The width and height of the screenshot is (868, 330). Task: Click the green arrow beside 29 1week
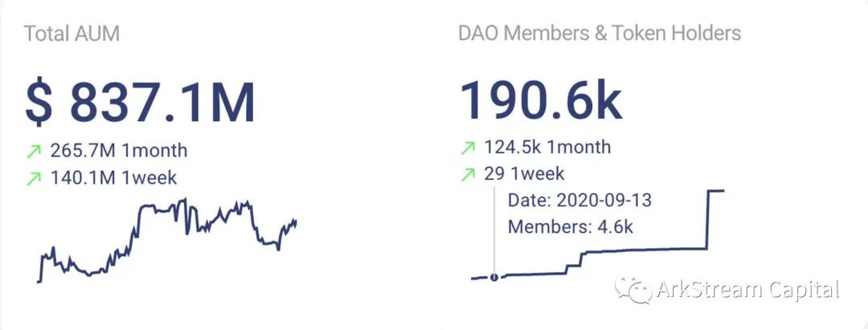[468, 175]
